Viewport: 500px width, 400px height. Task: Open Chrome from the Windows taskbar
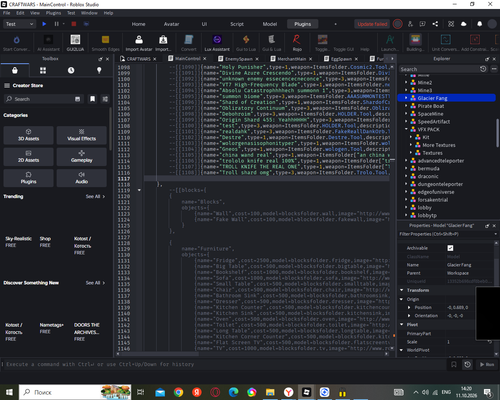(178, 392)
